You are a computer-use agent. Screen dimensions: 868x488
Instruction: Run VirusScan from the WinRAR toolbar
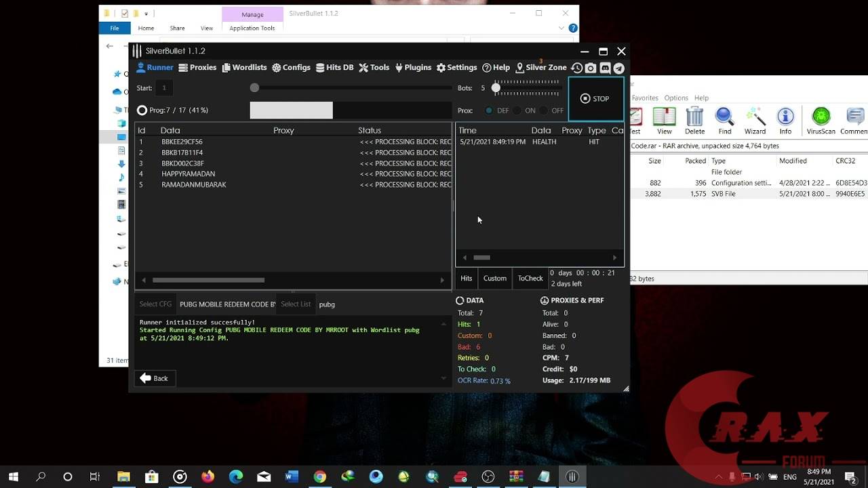click(x=821, y=119)
